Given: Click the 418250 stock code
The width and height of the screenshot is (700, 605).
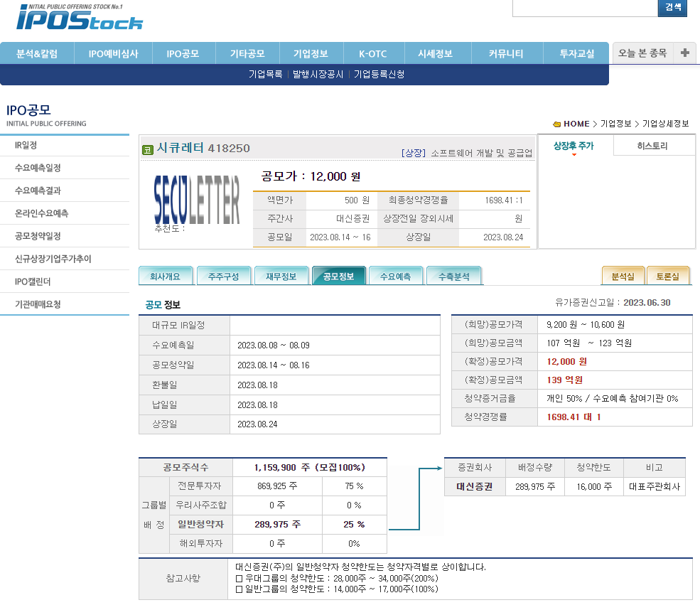Looking at the screenshot, I should point(229,149).
